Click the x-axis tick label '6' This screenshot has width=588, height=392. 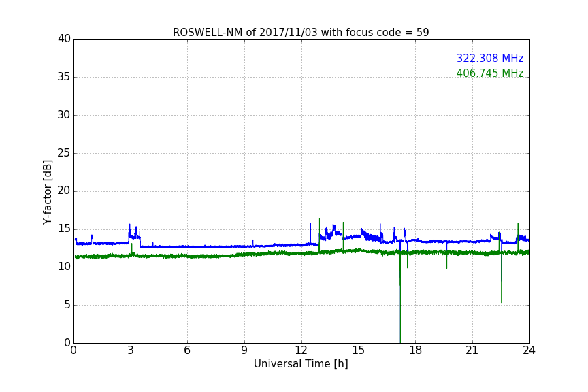pyautogui.click(x=187, y=350)
